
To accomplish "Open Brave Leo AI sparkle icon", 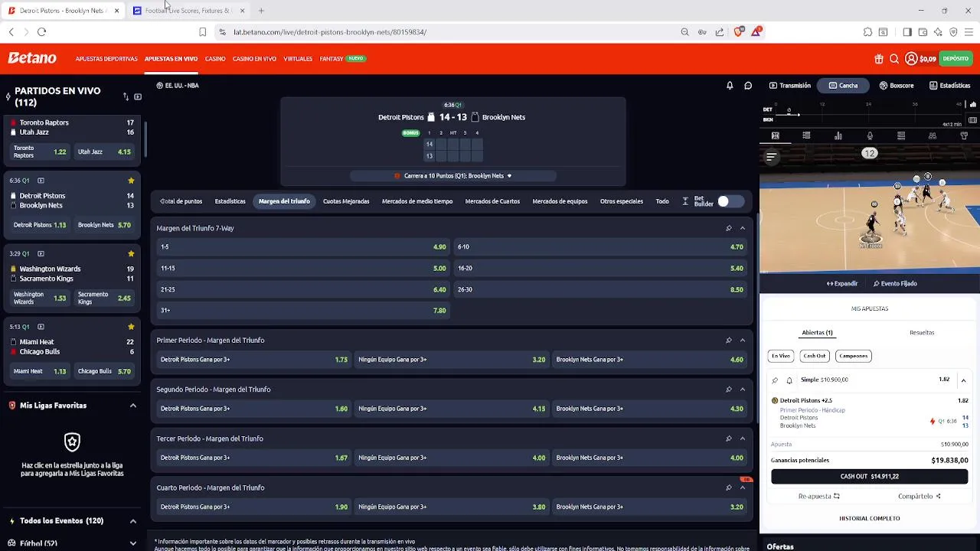I will point(938,32).
